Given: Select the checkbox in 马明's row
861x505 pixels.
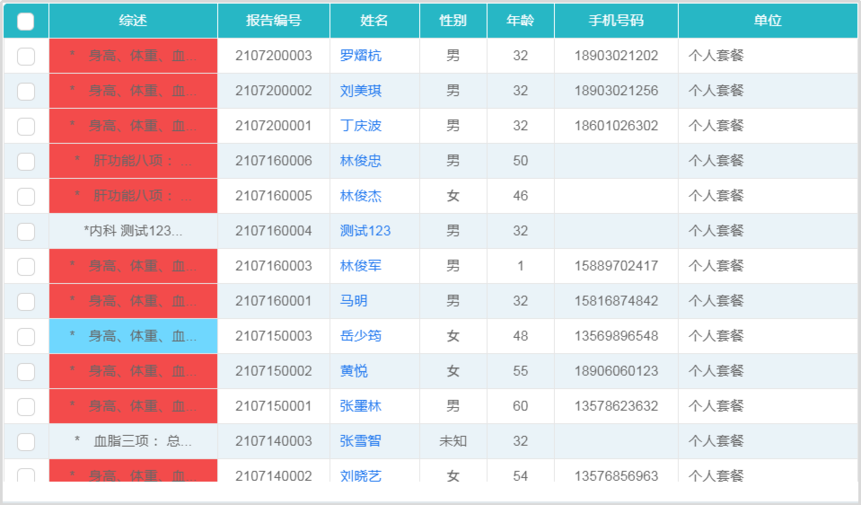Looking at the screenshot, I should [x=26, y=301].
